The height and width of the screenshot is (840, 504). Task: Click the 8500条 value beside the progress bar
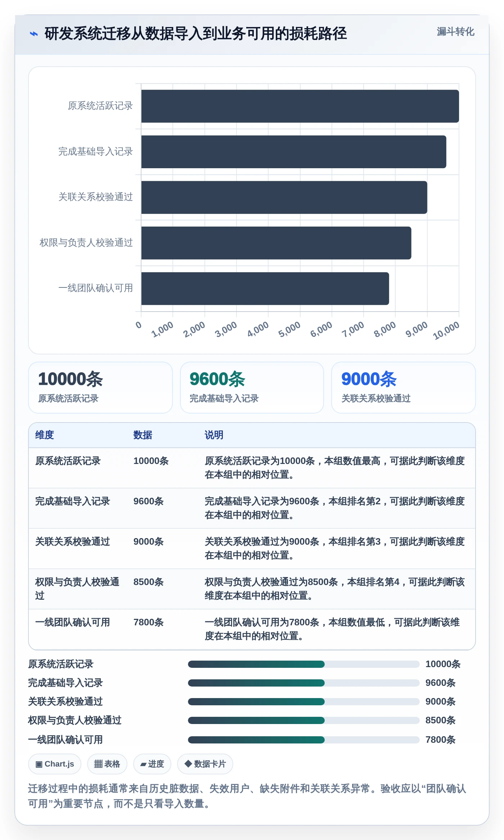pos(440,720)
